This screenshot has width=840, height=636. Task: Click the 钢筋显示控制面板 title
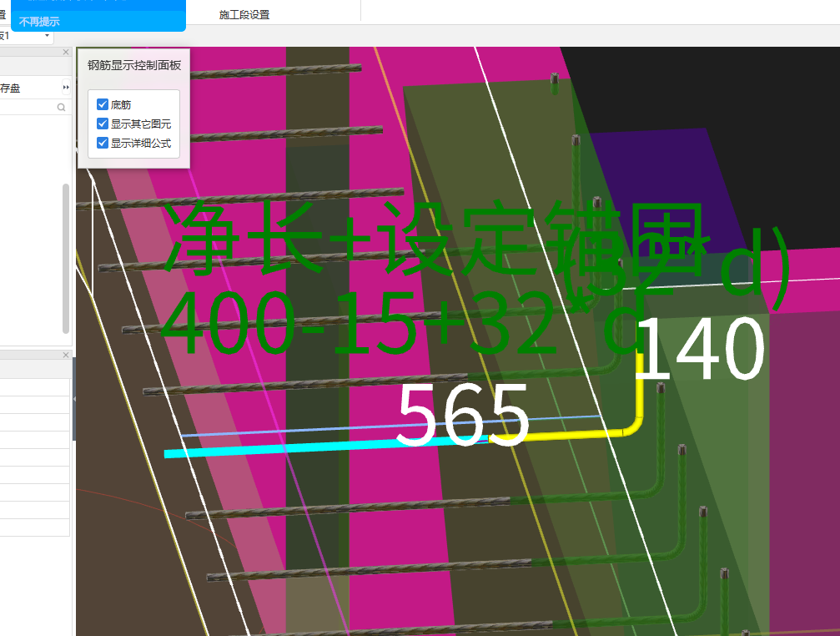click(134, 65)
